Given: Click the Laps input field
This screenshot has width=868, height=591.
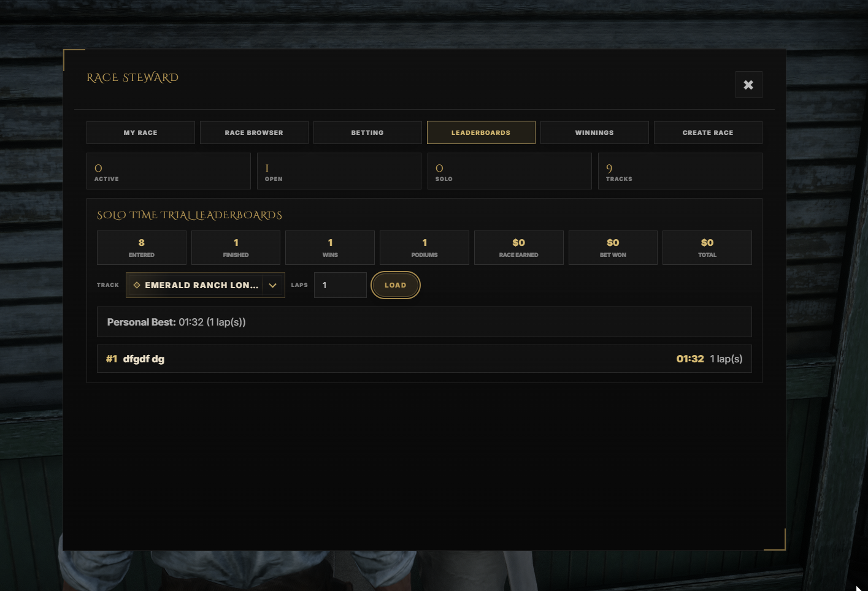Looking at the screenshot, I should [340, 285].
